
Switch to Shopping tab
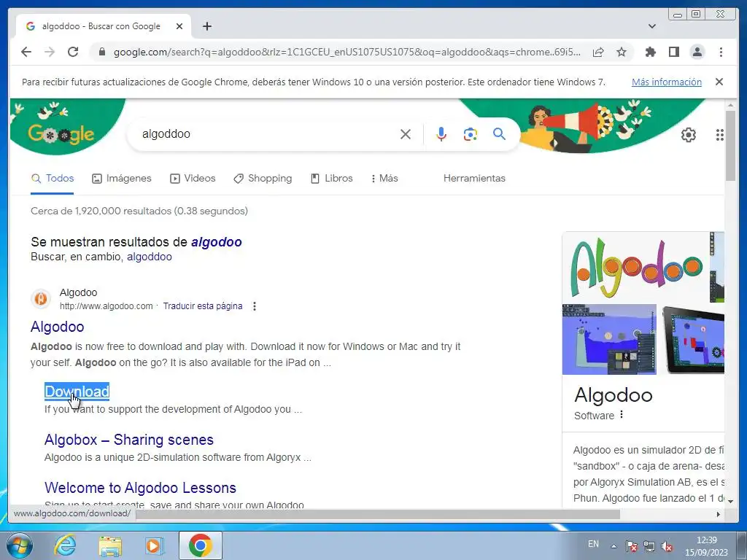[263, 178]
